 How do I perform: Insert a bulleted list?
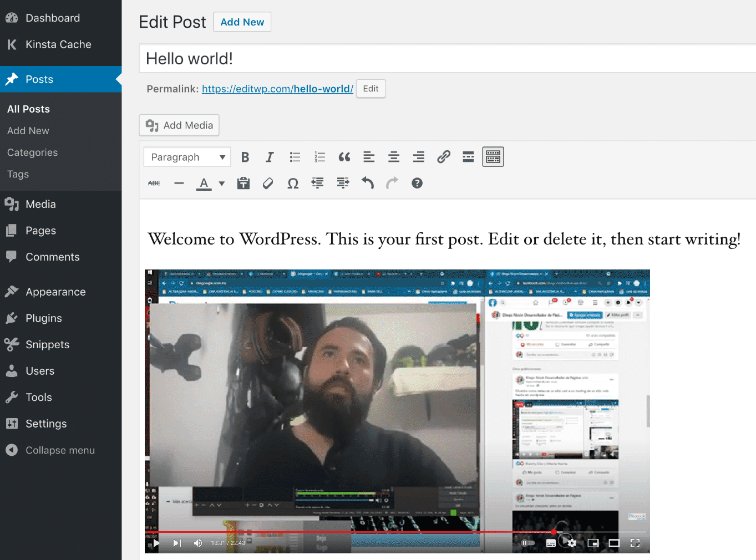click(x=295, y=157)
